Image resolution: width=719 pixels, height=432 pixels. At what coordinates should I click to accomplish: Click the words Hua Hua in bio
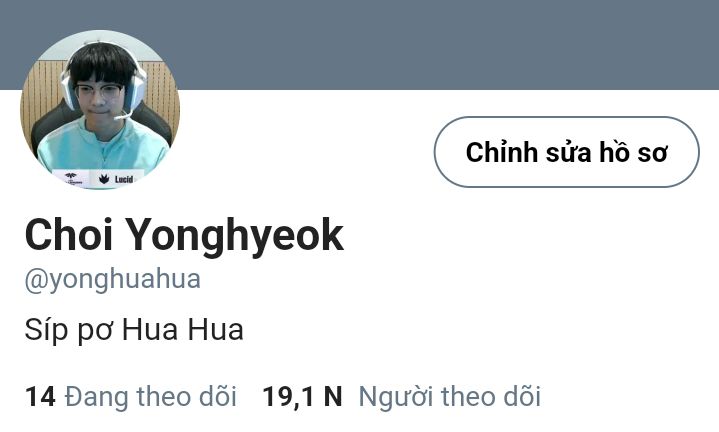point(183,330)
